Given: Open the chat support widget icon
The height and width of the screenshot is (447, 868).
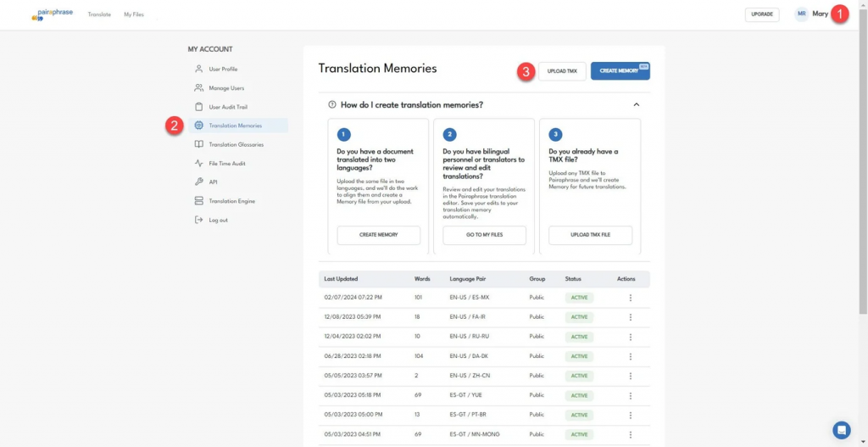Looking at the screenshot, I should pyautogui.click(x=842, y=430).
